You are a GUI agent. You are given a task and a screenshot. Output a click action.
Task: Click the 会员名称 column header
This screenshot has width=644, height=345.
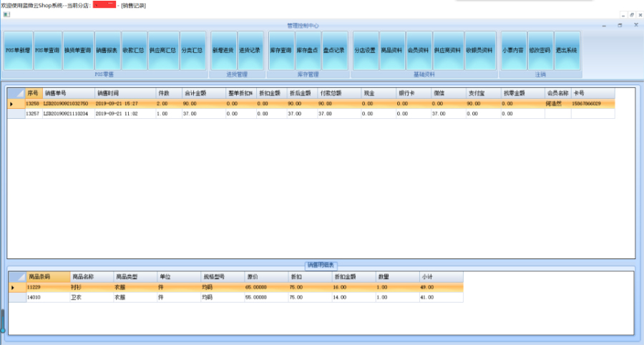click(557, 93)
